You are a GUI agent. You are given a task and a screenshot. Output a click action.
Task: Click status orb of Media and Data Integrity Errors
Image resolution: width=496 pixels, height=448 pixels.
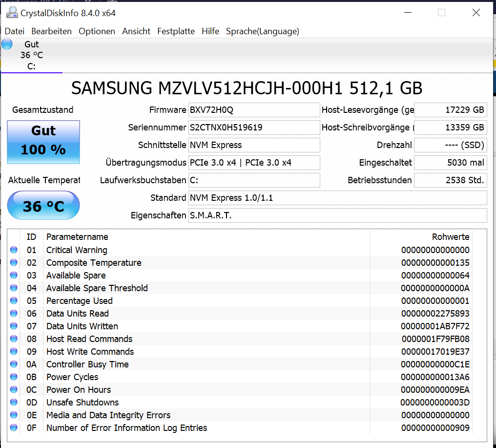(14, 415)
